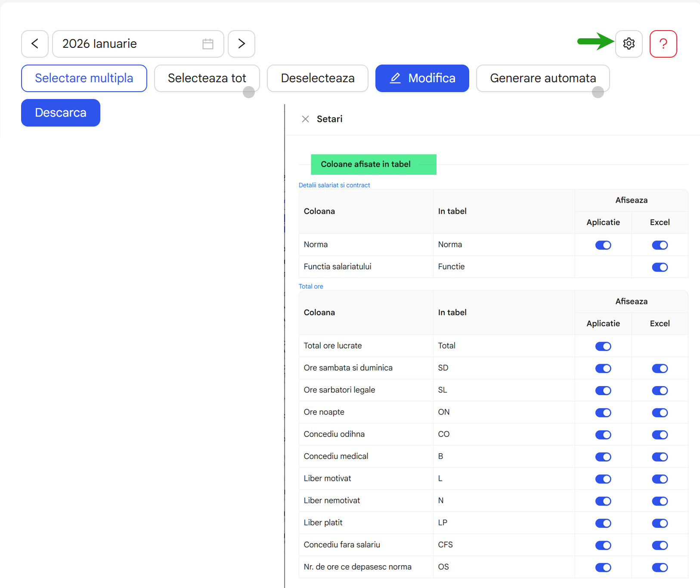
Task: Open the settings gear icon
Action: click(629, 43)
